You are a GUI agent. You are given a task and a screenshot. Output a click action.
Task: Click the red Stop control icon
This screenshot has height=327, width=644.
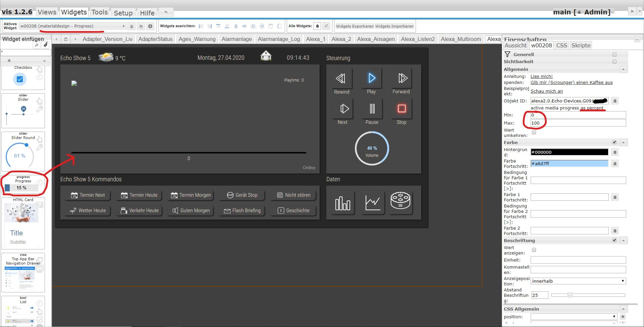tap(401, 109)
